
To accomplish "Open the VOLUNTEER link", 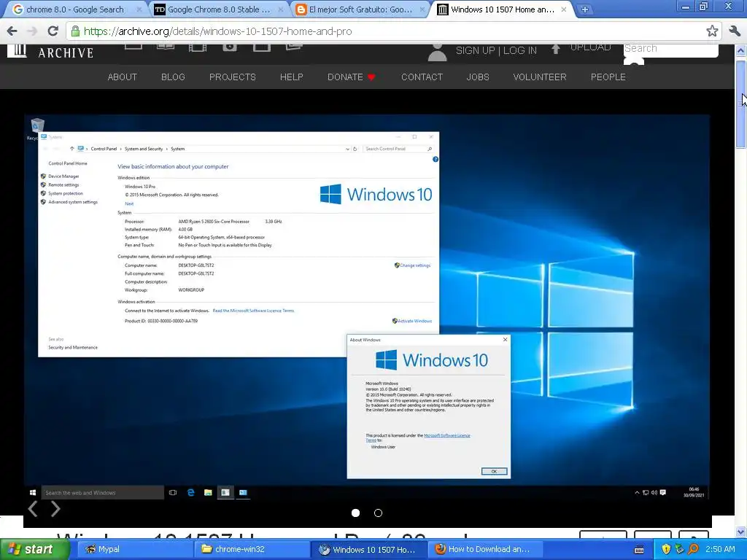I will pos(540,77).
